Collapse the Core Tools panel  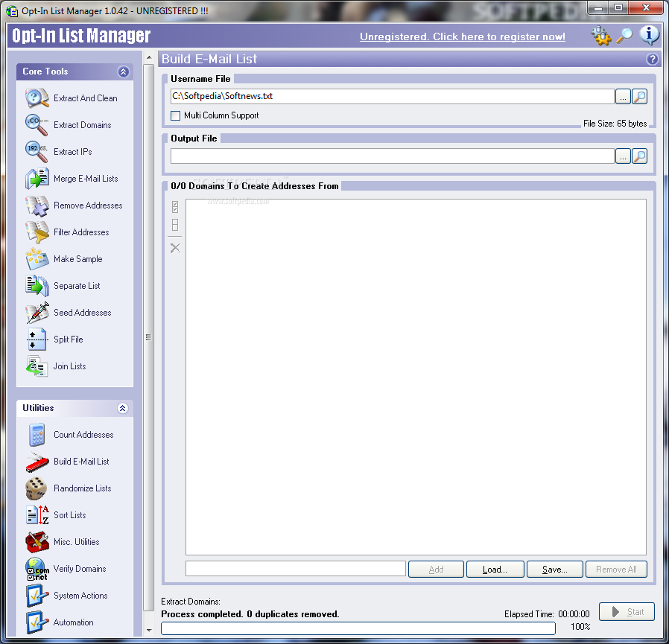[x=123, y=71]
